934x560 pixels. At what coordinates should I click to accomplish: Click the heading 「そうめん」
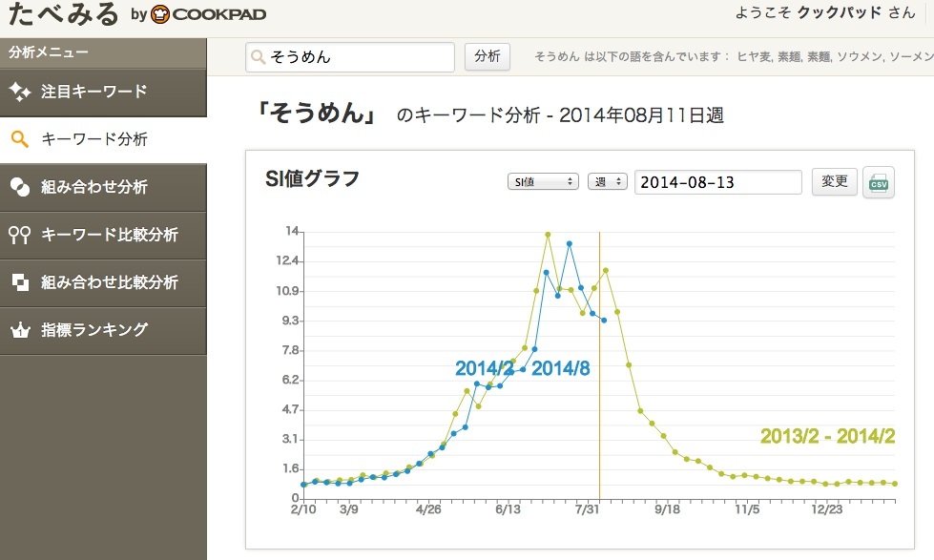(x=317, y=114)
